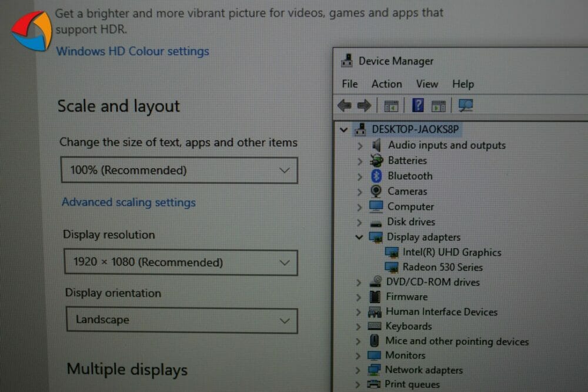Open the 100% (Recommended) scaling dropdown
The image size is (588, 392).
pos(179,170)
